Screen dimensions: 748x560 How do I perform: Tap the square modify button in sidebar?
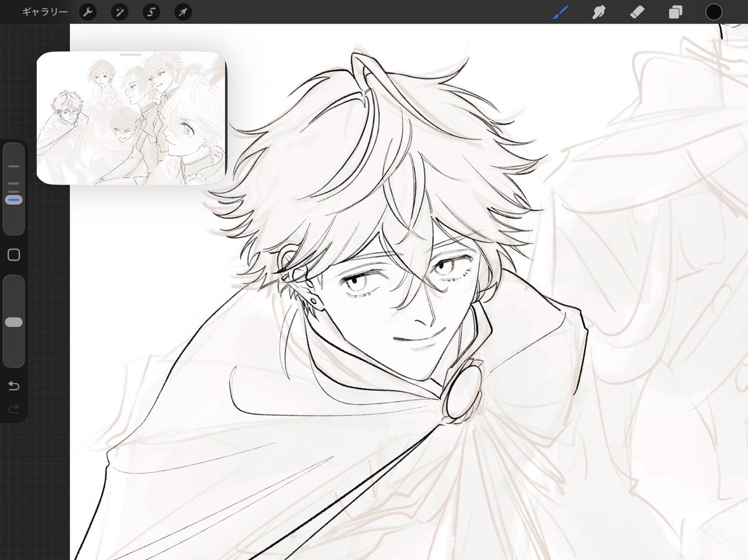pyautogui.click(x=14, y=255)
